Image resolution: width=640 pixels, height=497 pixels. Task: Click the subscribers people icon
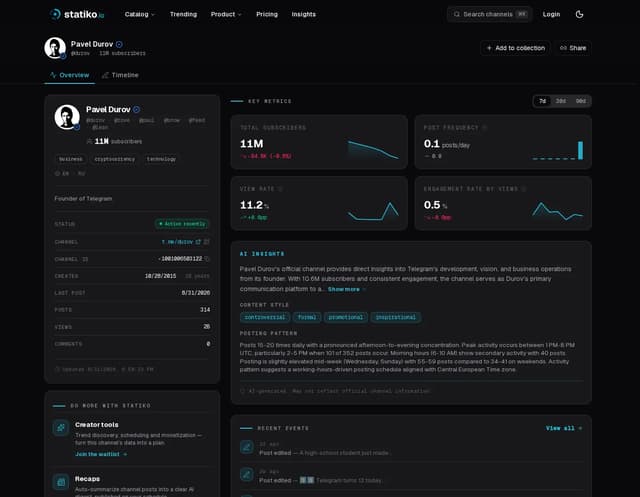coord(89,141)
